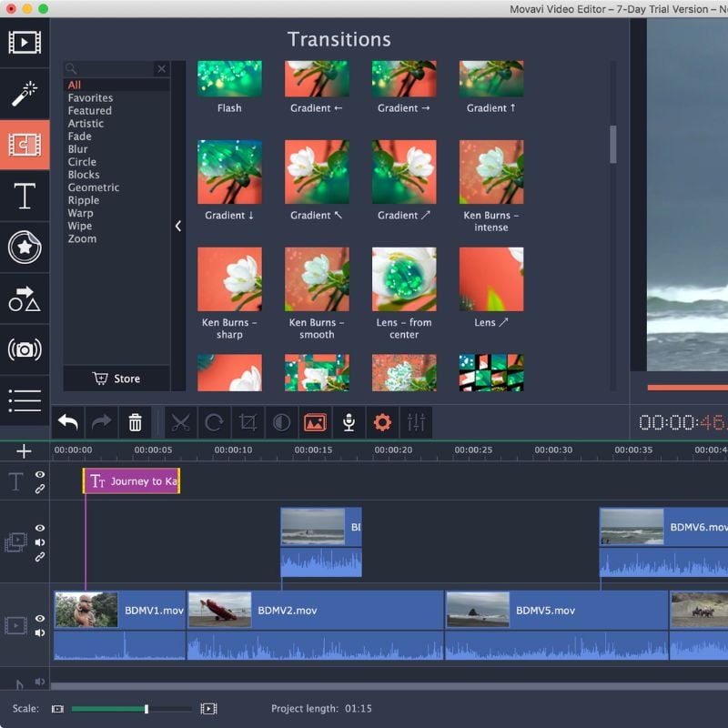This screenshot has height=728, width=728.
Task: Open the image transition wizard icon
Action: coord(315,422)
